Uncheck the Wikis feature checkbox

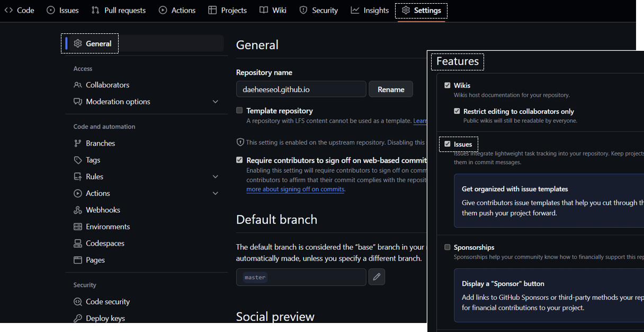[x=448, y=85]
